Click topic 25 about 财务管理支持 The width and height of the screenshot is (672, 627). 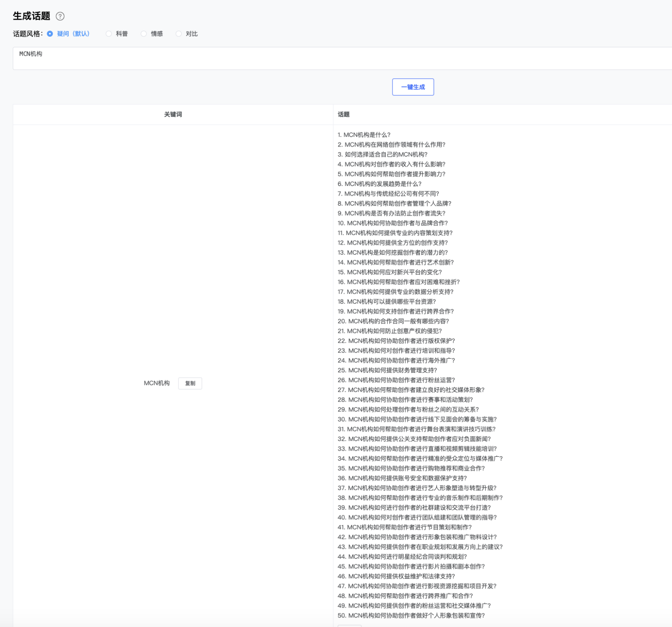(x=387, y=370)
